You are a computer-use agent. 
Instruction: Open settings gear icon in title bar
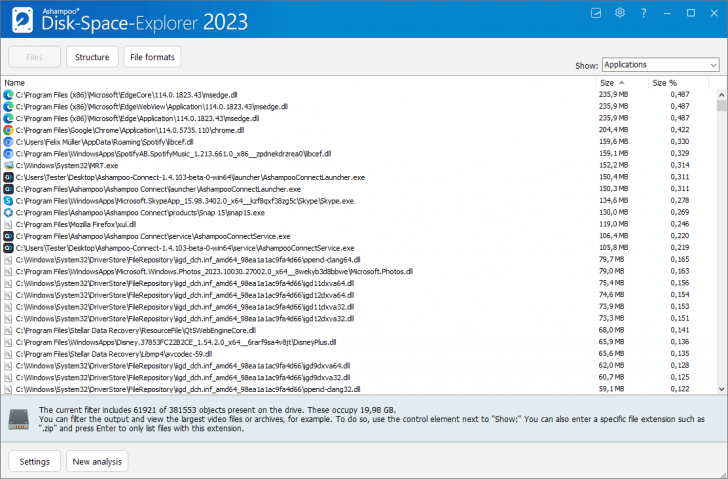click(x=620, y=13)
